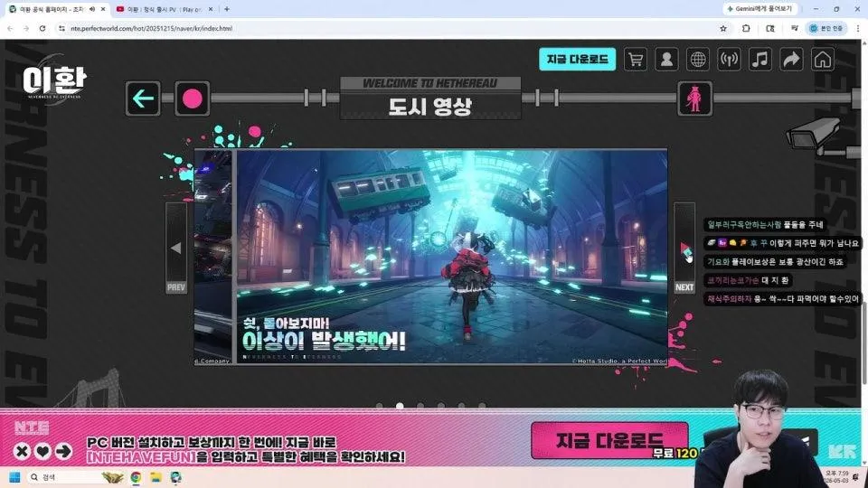Click the X icon on the banner
The image size is (868, 488).
coord(22,452)
